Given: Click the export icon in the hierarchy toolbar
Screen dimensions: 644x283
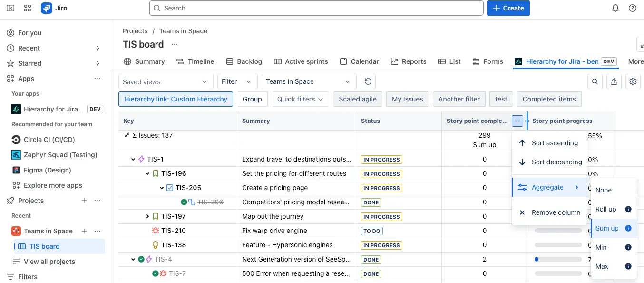Looking at the screenshot, I should (614, 81).
